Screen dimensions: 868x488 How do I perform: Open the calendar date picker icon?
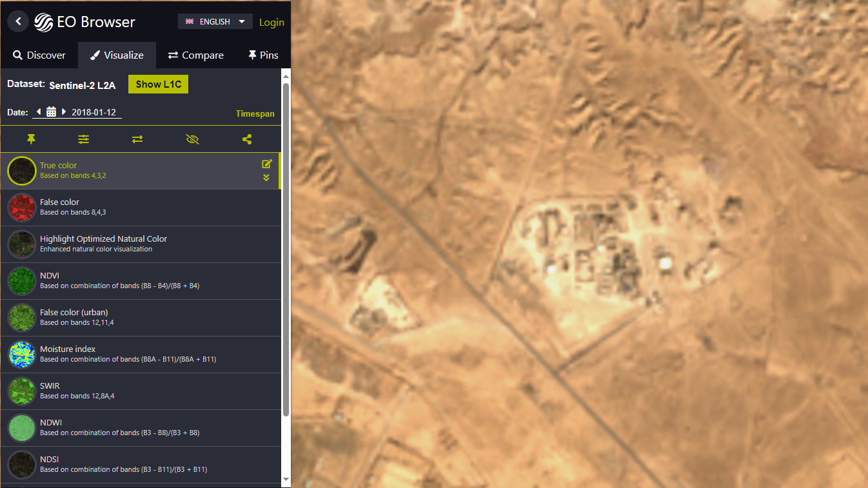tap(51, 112)
